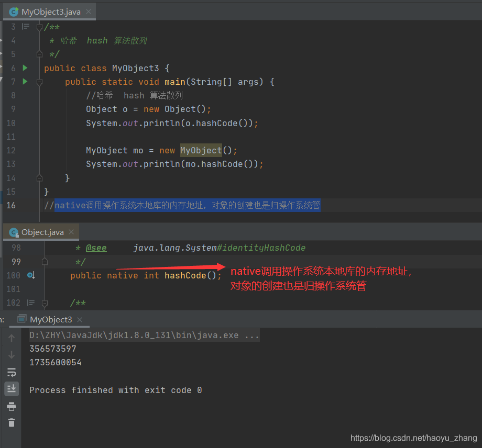Click the main method name on line 7
This screenshot has width=482, height=448.
click(175, 82)
